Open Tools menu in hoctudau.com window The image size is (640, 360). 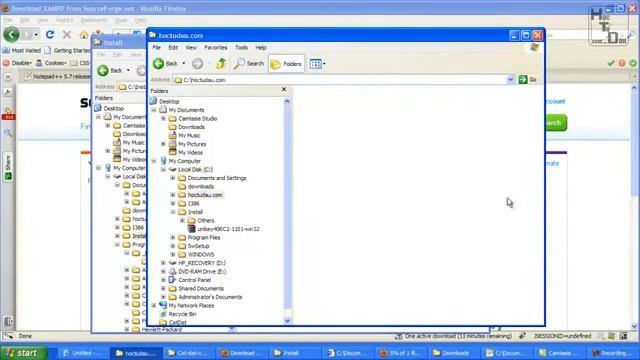pyautogui.click(x=241, y=48)
